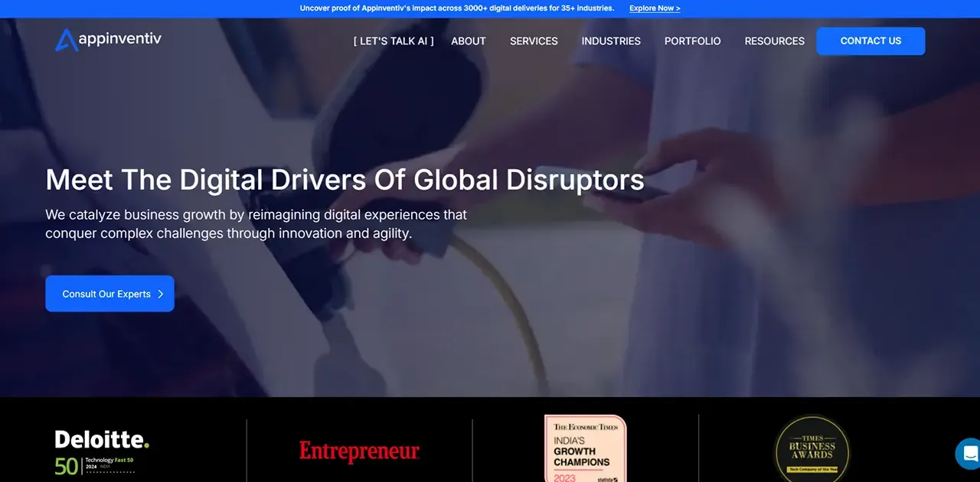This screenshot has width=980, height=482.
Task: Click the Entrepreneur logo
Action: coord(359,451)
